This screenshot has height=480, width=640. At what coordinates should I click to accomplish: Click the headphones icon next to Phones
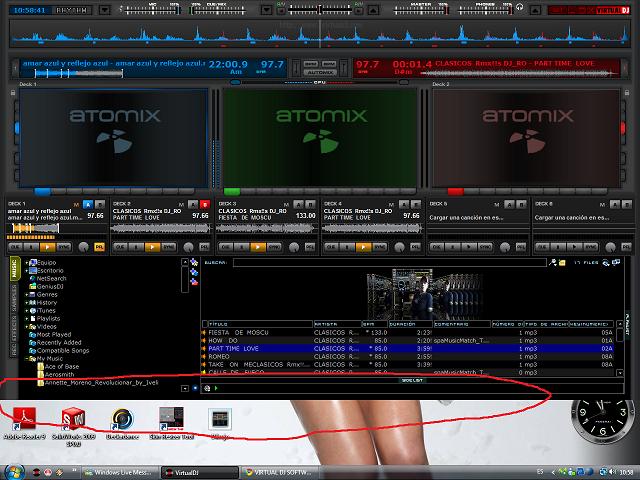coord(520,7)
